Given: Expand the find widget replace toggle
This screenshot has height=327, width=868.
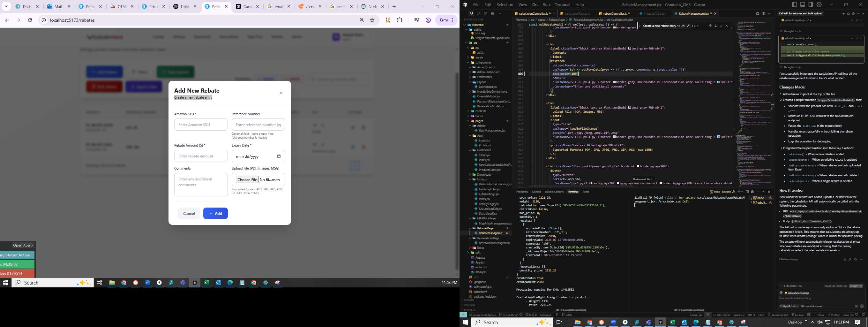Looking at the screenshot, I should [x=640, y=26].
